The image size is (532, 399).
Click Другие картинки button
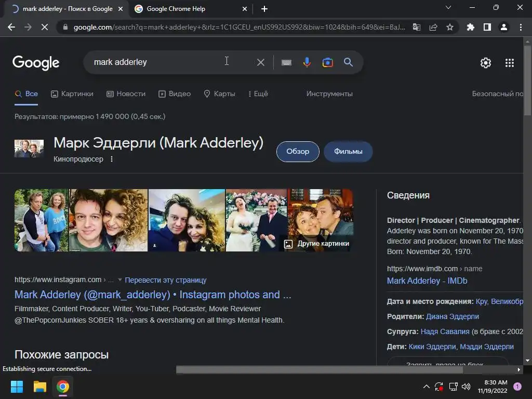click(x=316, y=244)
